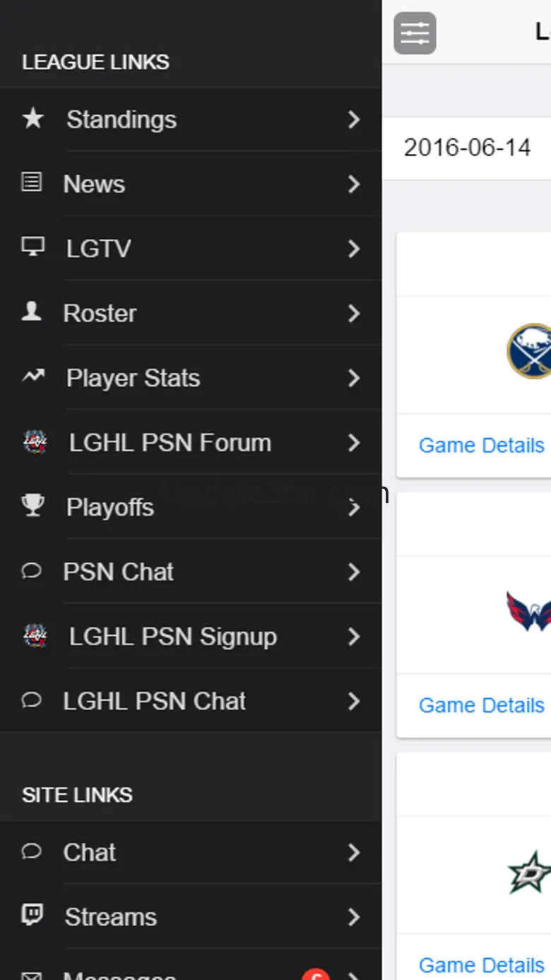Viewport: 551px width, 980px height.
Task: Open the PSN Chat menu item
Action: [x=118, y=572]
